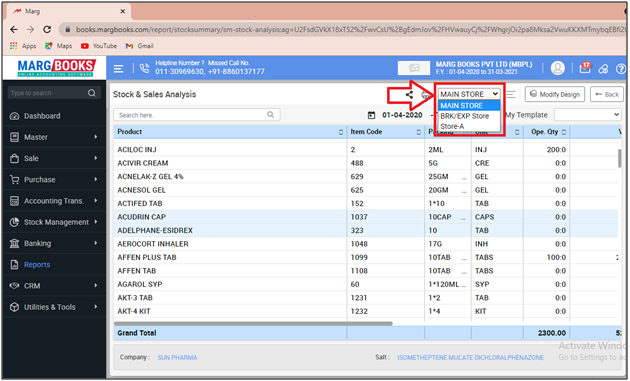Open Dashboard from sidebar
The image size is (630, 381).
tap(54, 116)
